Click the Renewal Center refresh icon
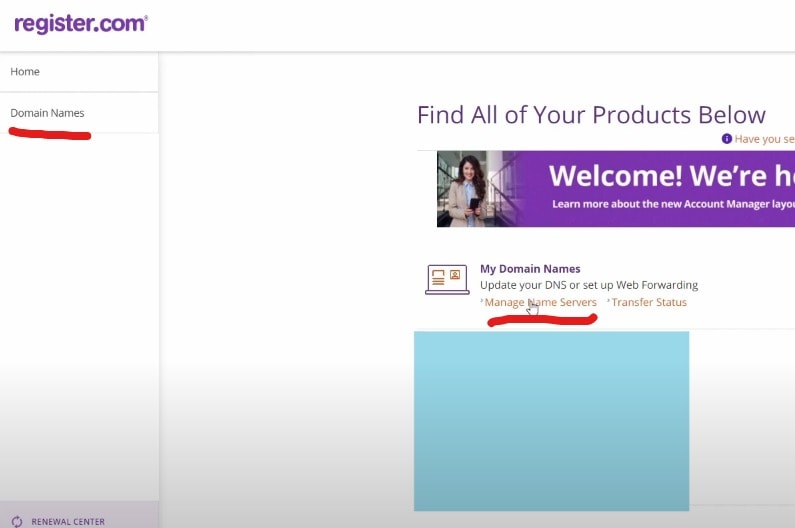Viewport: 795px width, 528px height. click(x=17, y=521)
